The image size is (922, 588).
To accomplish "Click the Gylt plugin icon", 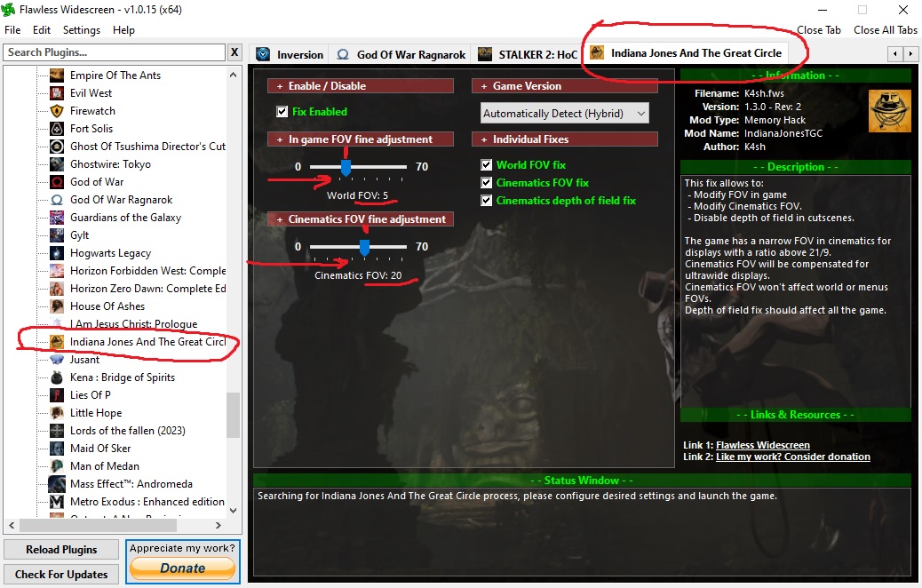I will [x=57, y=235].
